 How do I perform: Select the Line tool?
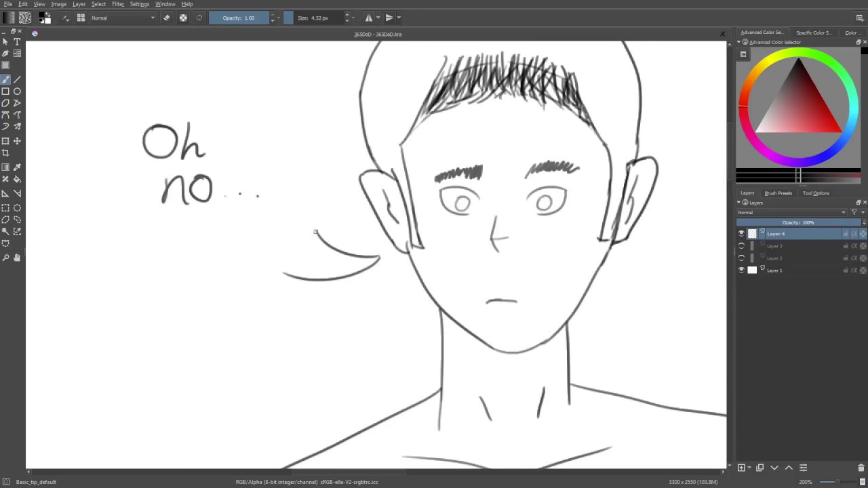(x=17, y=79)
